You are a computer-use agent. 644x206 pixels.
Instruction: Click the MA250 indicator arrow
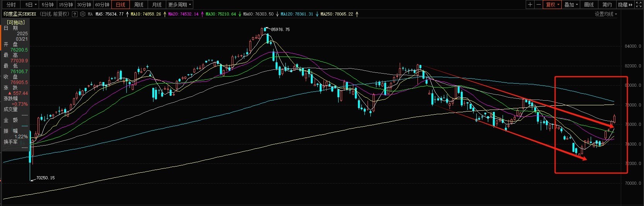click(357, 14)
